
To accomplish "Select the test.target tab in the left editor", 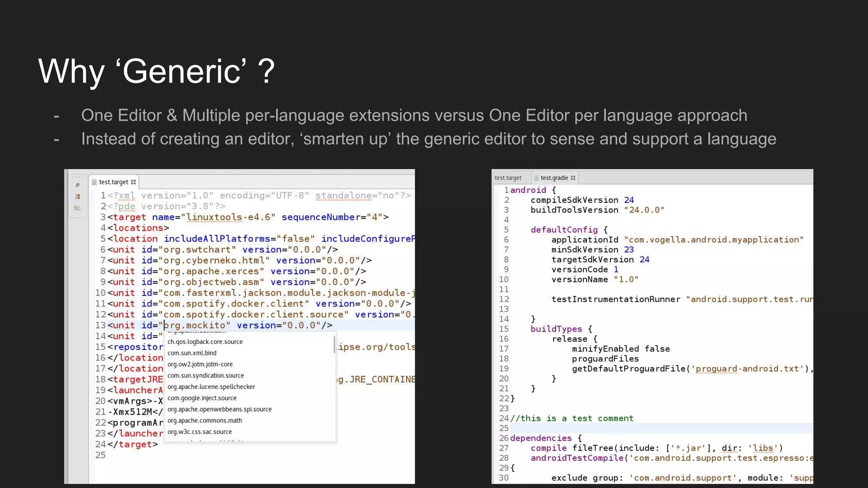I will click(114, 182).
